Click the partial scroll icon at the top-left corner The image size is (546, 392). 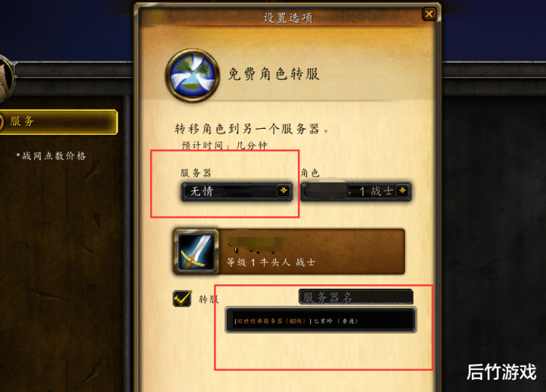coord(6,79)
